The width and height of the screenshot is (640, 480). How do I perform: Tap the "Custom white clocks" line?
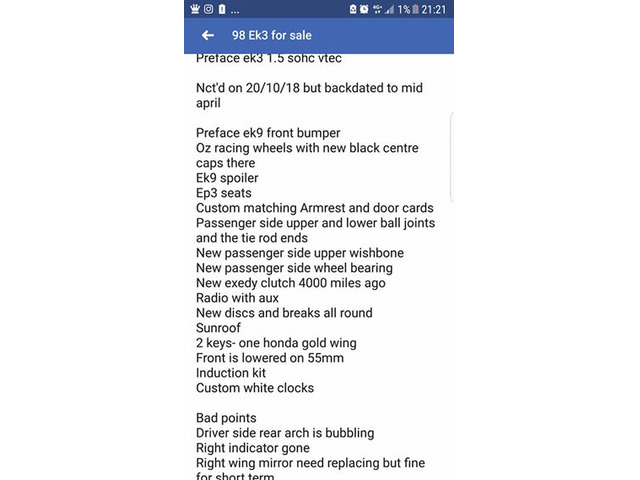pos(255,388)
